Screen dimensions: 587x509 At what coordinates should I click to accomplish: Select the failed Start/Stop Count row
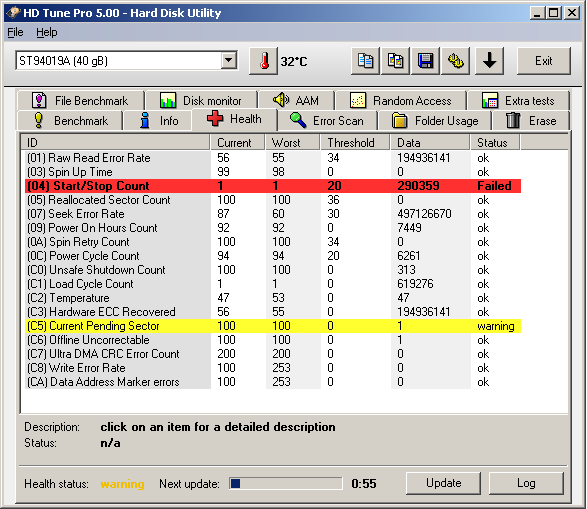pyautogui.click(x=273, y=186)
